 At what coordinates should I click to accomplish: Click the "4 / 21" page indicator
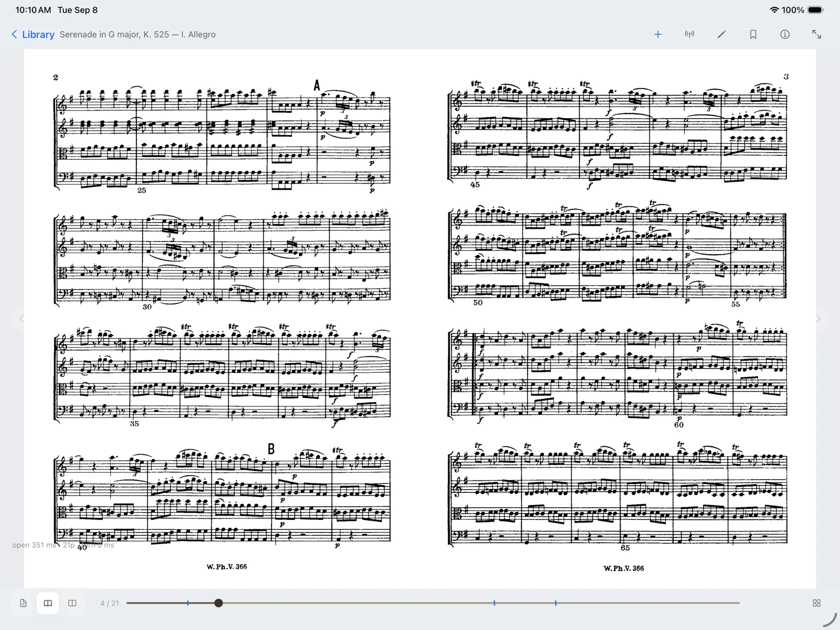109,603
